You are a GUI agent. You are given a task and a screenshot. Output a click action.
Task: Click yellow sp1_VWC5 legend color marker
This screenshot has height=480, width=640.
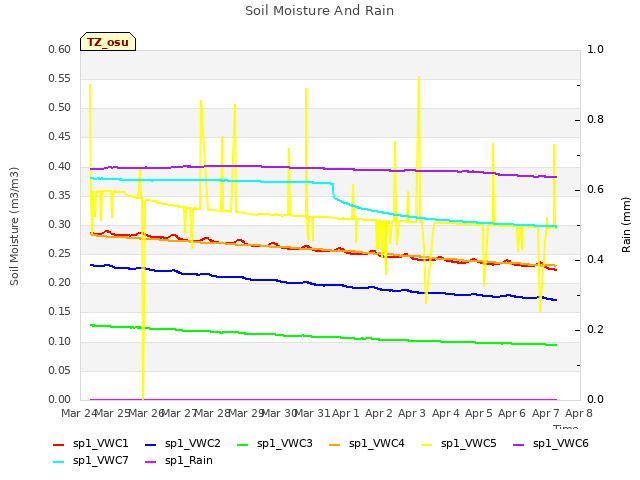(427, 445)
